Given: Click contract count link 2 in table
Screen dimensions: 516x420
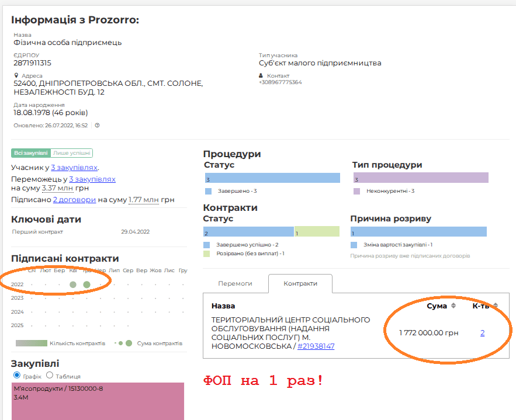Looking at the screenshot, I should (482, 333).
